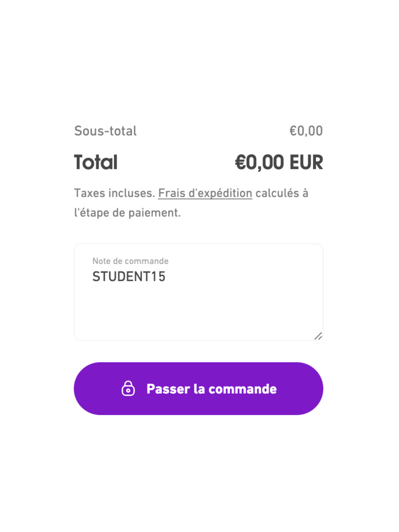Click the resize handle of the note textarea
This screenshot has width=399, height=532.
[x=318, y=336]
